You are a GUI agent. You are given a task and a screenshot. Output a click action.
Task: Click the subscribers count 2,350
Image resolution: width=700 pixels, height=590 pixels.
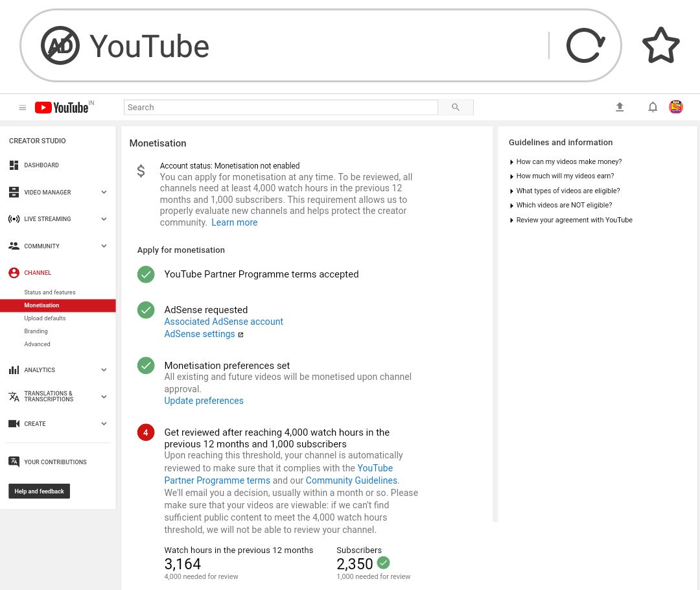pos(355,563)
